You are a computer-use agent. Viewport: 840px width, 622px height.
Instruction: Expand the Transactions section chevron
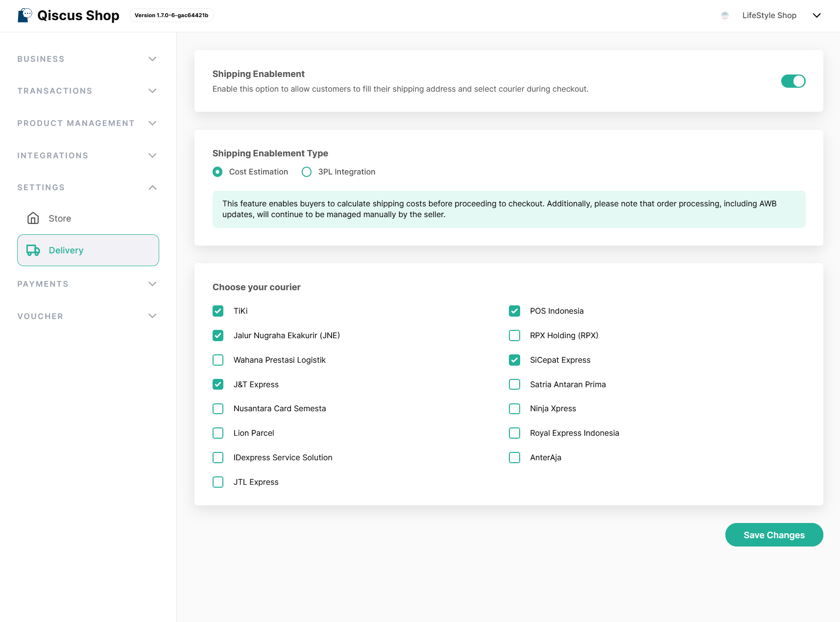[x=152, y=91]
